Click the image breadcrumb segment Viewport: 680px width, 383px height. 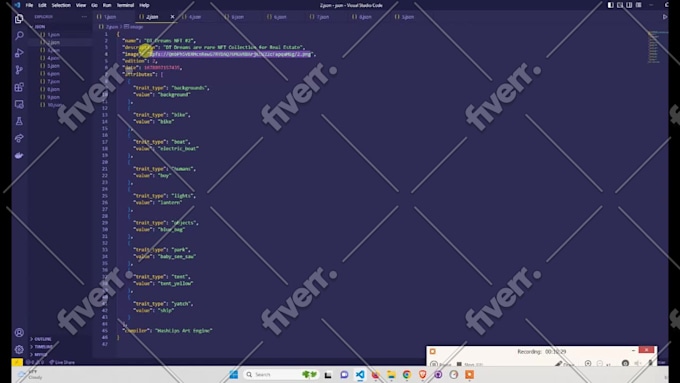pos(134,26)
